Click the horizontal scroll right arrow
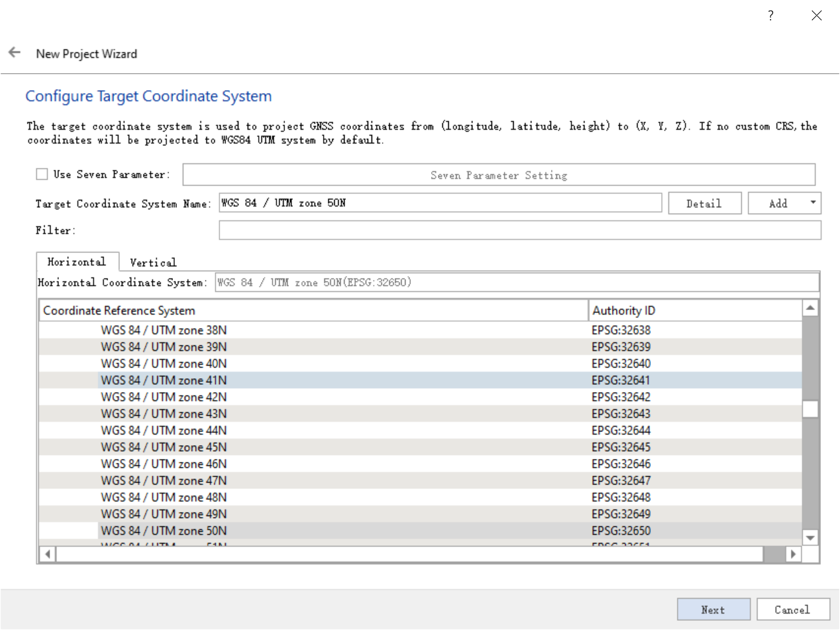Viewport: 840px width, 630px height. coord(793,554)
